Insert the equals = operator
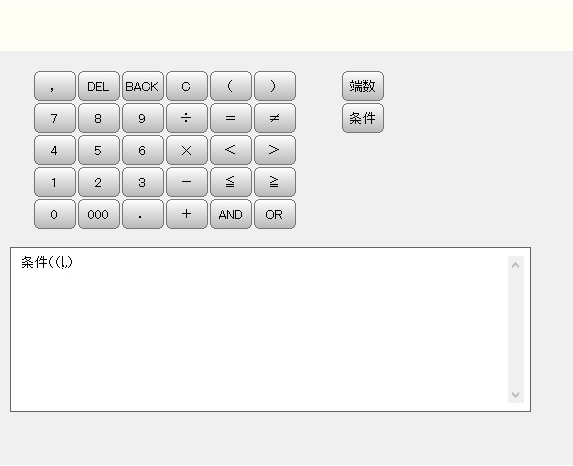 pyautogui.click(x=231, y=118)
